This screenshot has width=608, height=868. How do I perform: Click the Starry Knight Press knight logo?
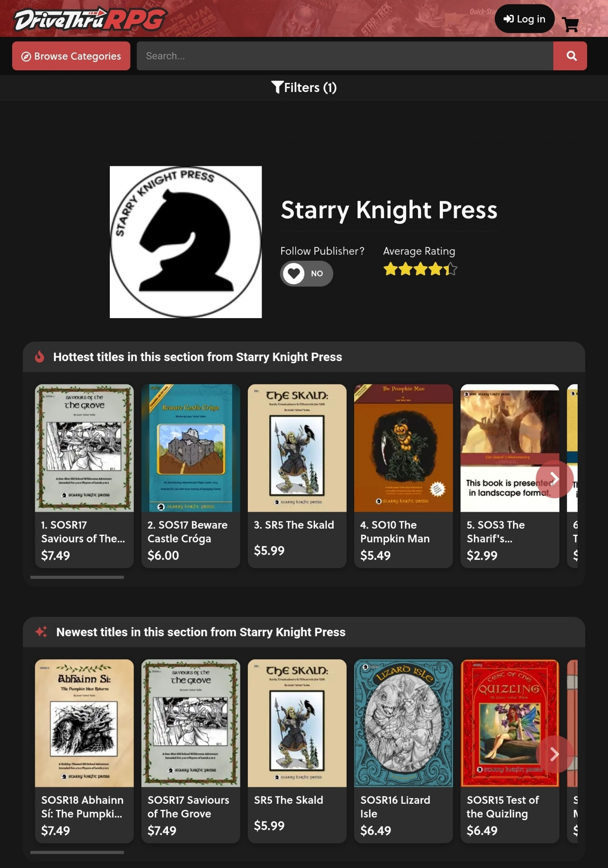coord(186,242)
